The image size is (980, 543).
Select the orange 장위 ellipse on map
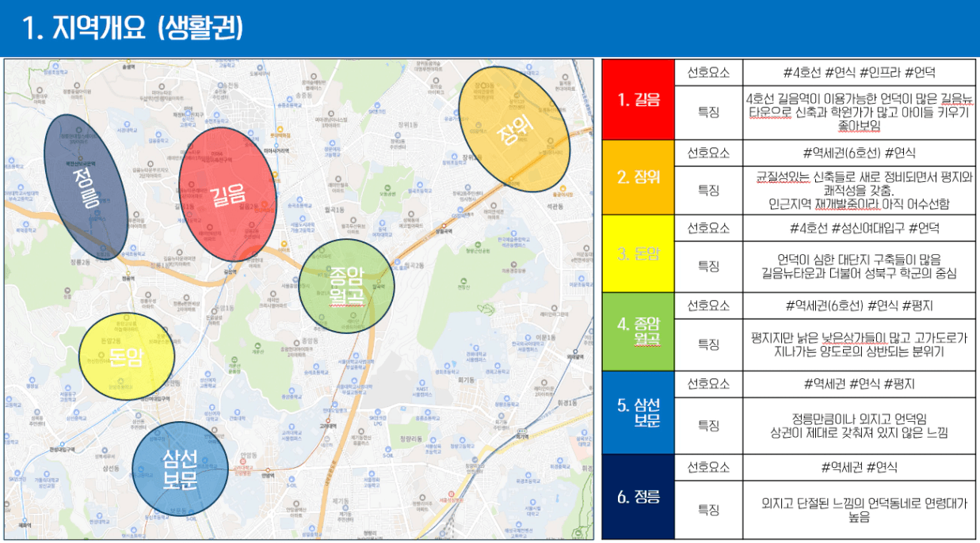pyautogui.click(x=515, y=131)
